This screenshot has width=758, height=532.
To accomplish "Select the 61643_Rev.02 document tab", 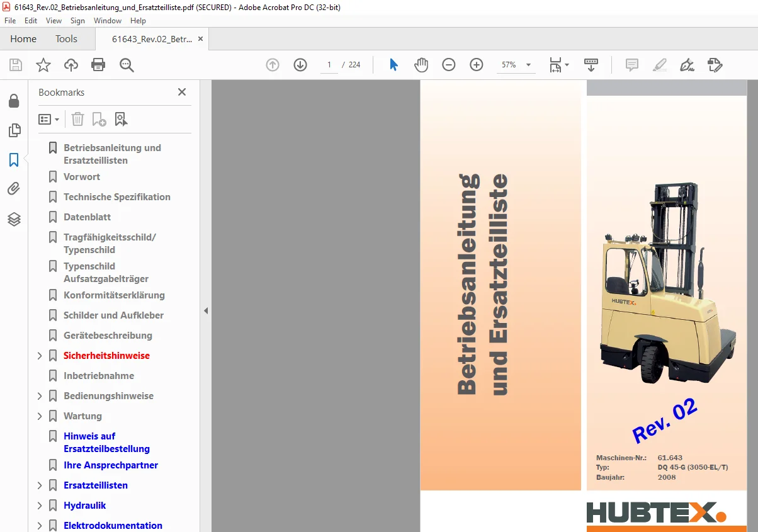I will click(152, 39).
